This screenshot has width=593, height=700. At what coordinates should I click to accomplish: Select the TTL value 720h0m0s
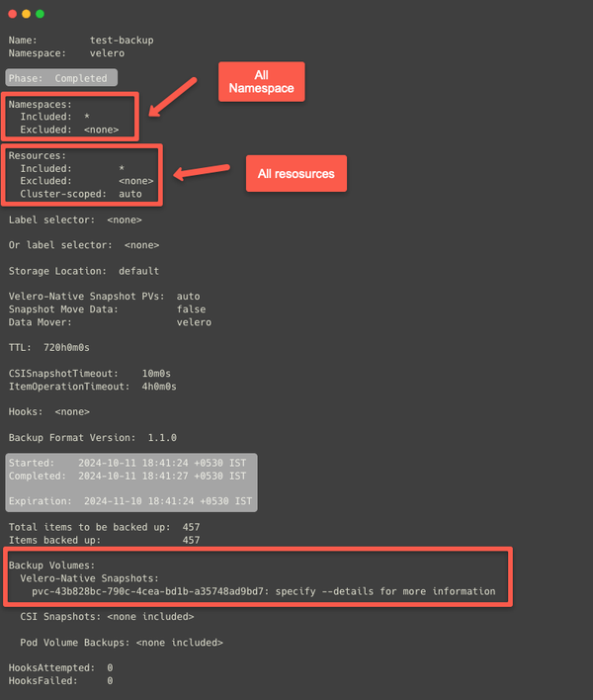click(x=66, y=347)
